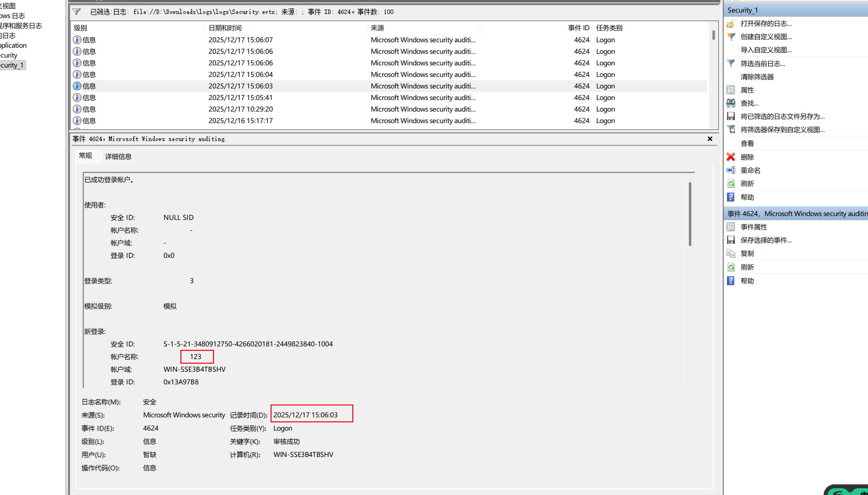Click the save selected events floppy icon
The width and height of the screenshot is (868, 495).
coord(731,240)
